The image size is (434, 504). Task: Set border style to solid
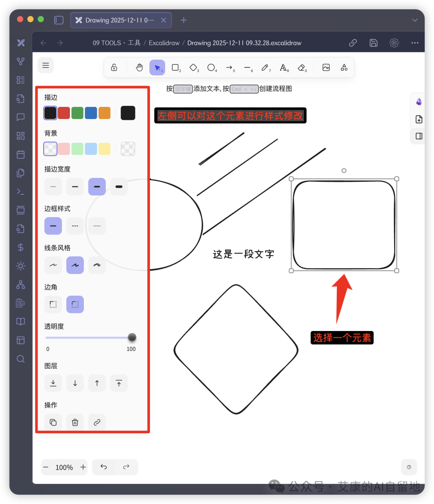53,226
